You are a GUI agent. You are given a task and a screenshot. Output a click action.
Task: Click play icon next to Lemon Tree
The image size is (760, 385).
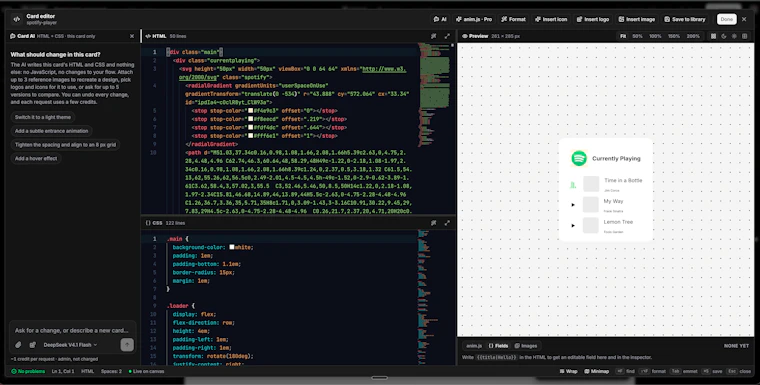tap(573, 225)
